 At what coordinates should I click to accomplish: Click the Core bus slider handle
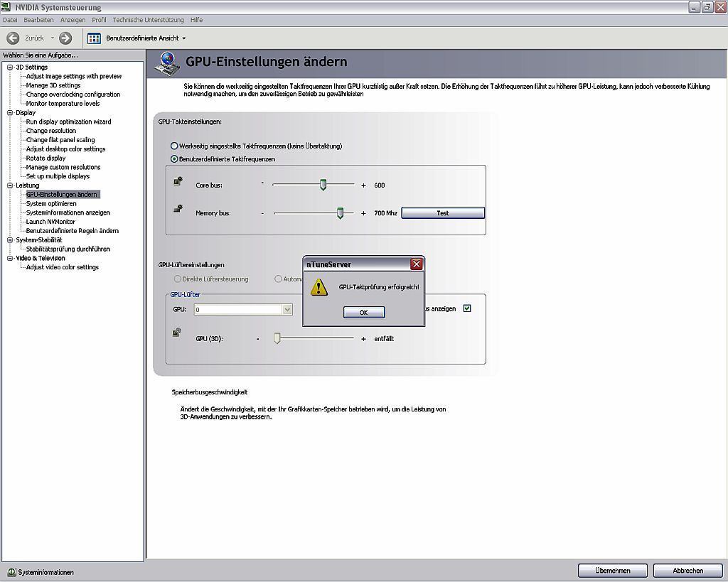(323, 185)
